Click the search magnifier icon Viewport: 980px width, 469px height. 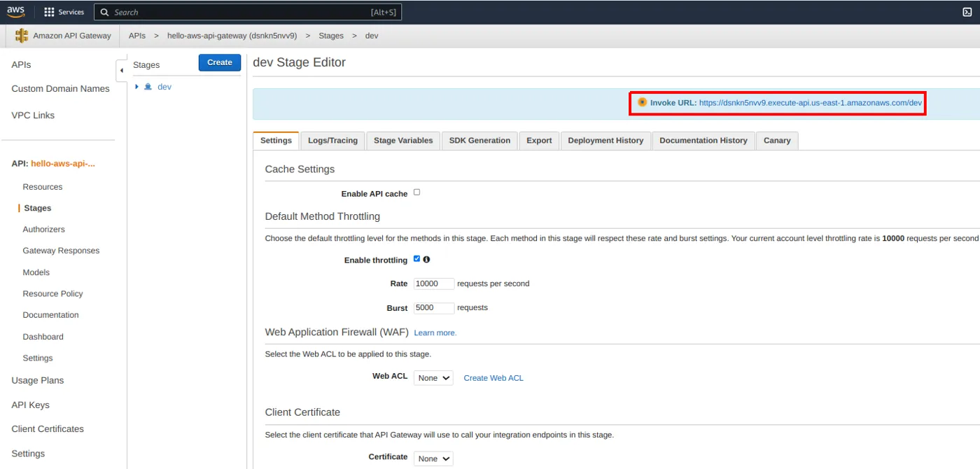[x=104, y=12]
